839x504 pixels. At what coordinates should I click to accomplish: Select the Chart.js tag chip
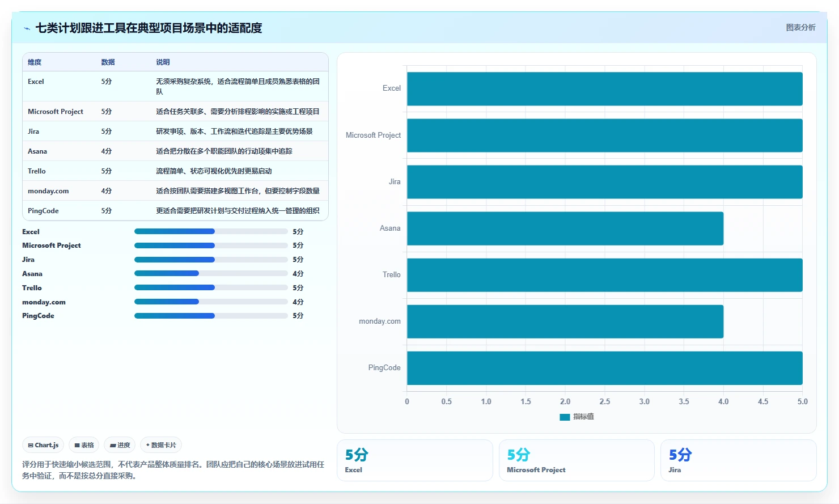tap(43, 445)
